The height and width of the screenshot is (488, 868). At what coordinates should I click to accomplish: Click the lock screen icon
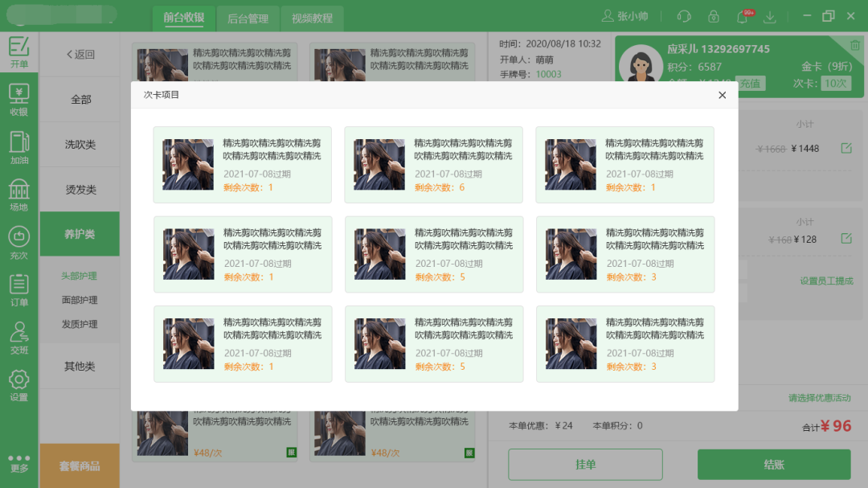713,16
